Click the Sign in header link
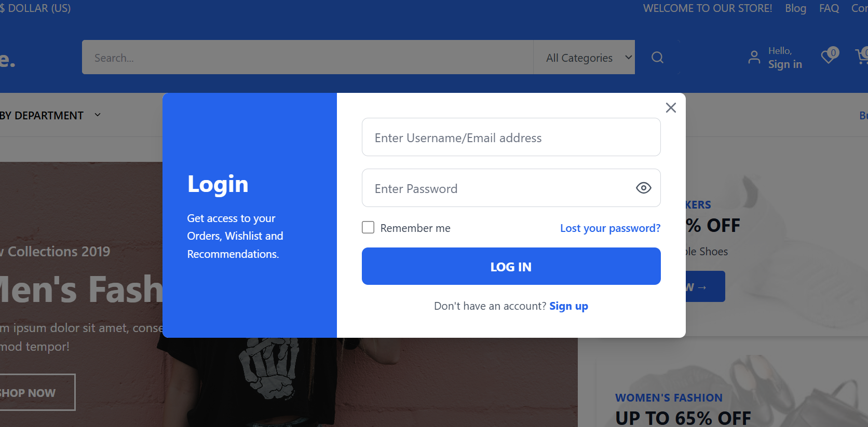The width and height of the screenshot is (868, 427). click(x=785, y=64)
